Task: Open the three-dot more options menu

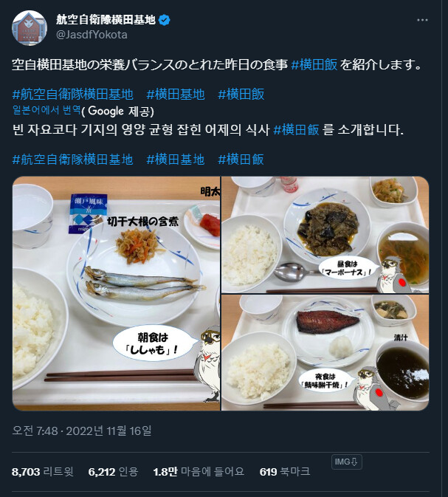Action: [422, 20]
